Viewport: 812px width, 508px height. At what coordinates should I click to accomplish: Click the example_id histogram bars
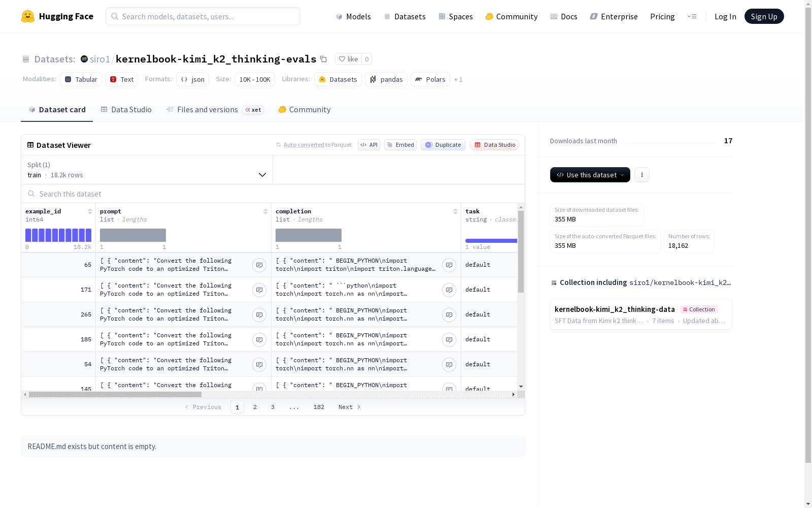tap(58, 235)
